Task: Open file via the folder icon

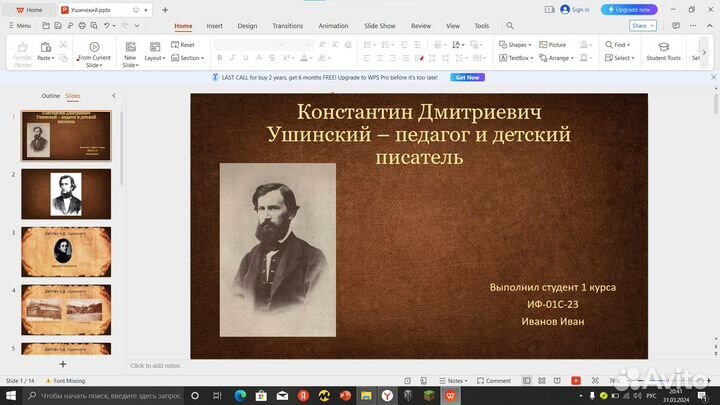Action: pos(46,26)
